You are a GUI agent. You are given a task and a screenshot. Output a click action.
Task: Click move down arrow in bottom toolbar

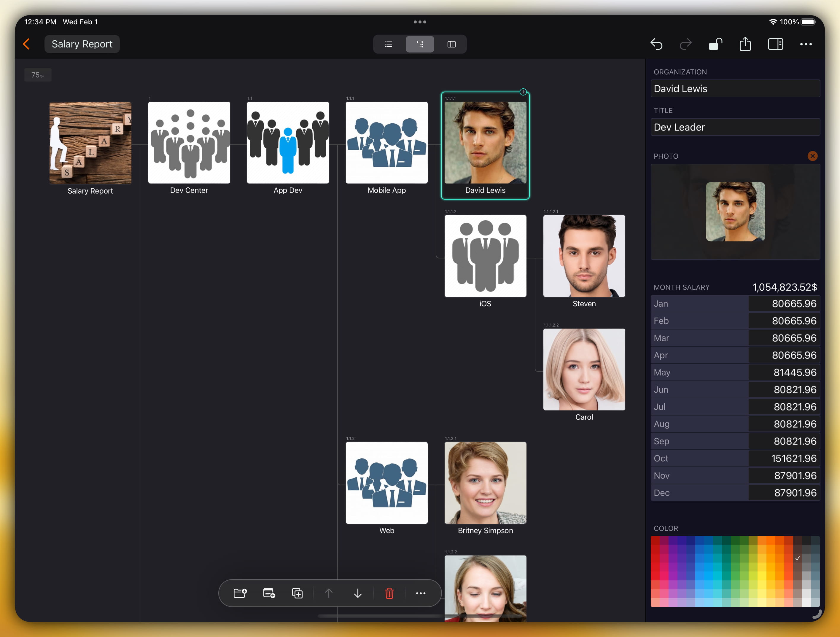tap(358, 593)
